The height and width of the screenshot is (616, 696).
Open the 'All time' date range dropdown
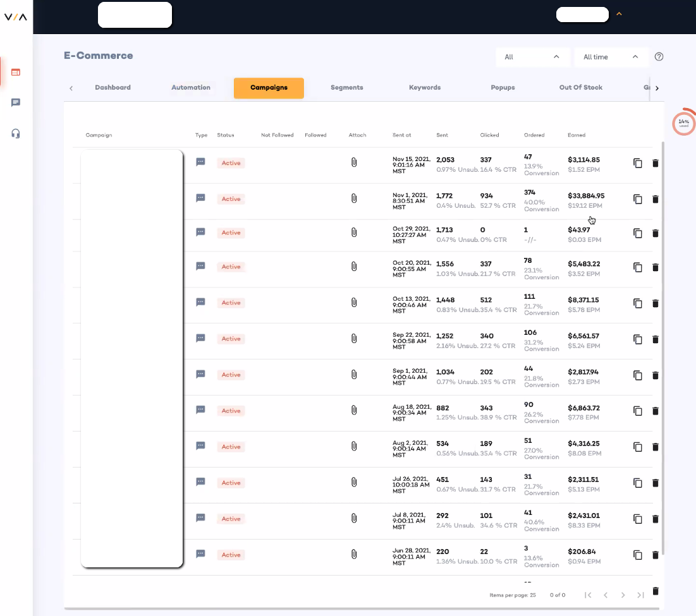pyautogui.click(x=611, y=57)
